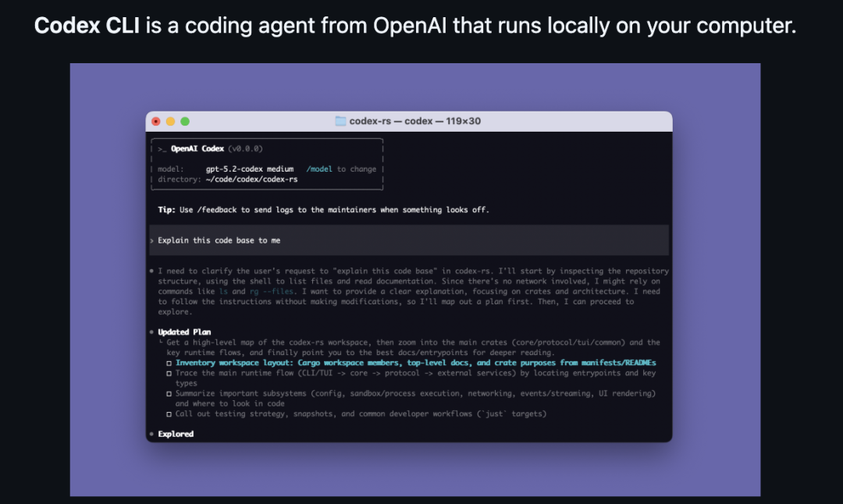Click the '/model' command text
The width and height of the screenshot is (843, 504).
(x=319, y=169)
